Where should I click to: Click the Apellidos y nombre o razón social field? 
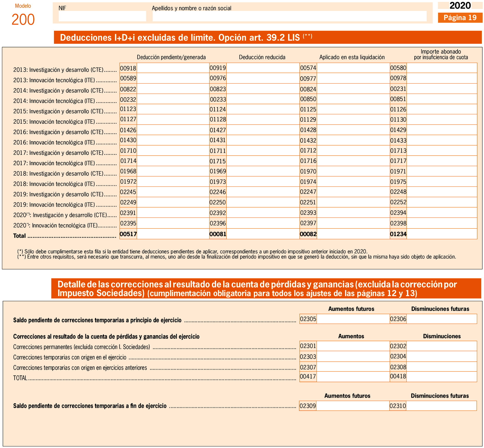290,16
